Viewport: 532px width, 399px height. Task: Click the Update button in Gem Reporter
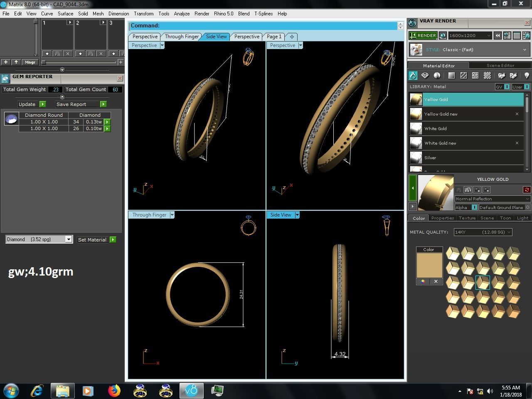tap(32, 104)
